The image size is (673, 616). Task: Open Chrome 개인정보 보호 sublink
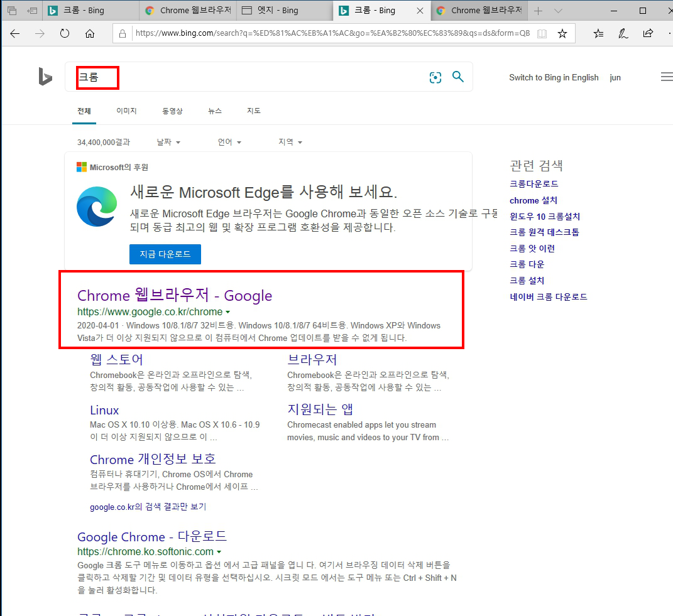(x=153, y=460)
